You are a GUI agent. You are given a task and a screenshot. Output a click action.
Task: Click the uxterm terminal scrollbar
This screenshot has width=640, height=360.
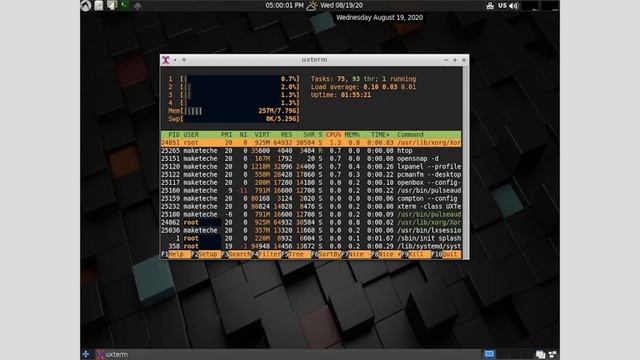click(x=465, y=162)
